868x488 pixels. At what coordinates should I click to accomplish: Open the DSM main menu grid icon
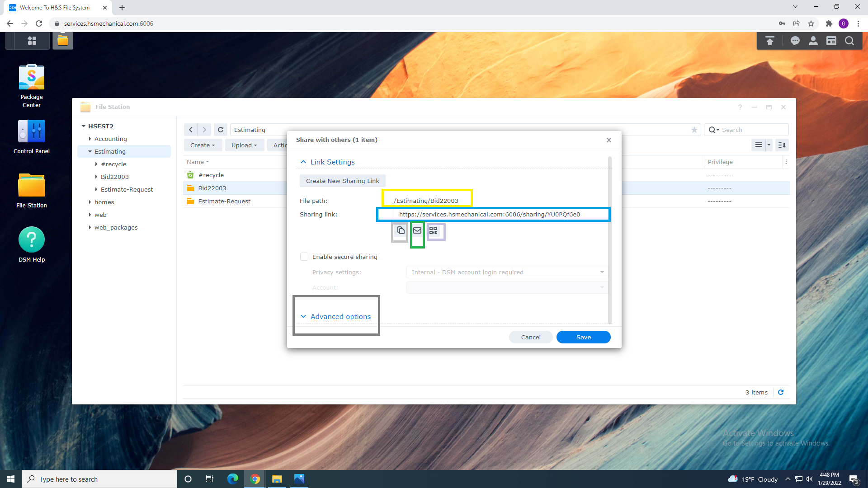[x=32, y=41]
